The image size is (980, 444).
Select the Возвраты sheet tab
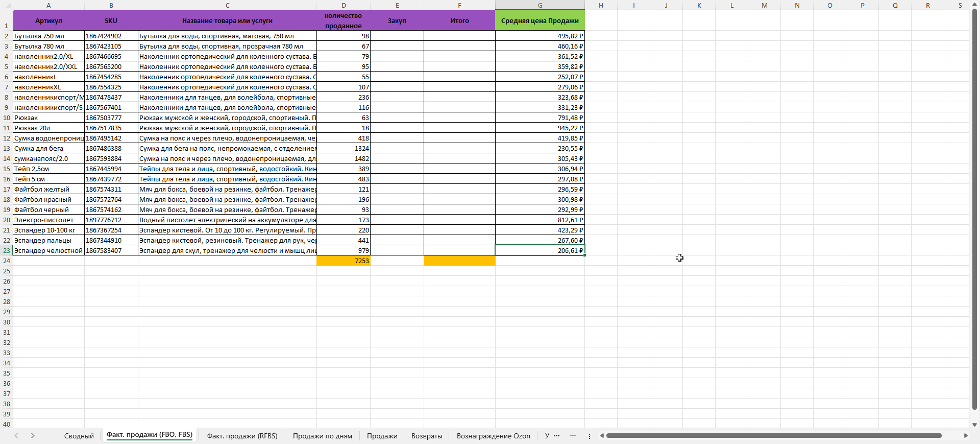(x=426, y=436)
